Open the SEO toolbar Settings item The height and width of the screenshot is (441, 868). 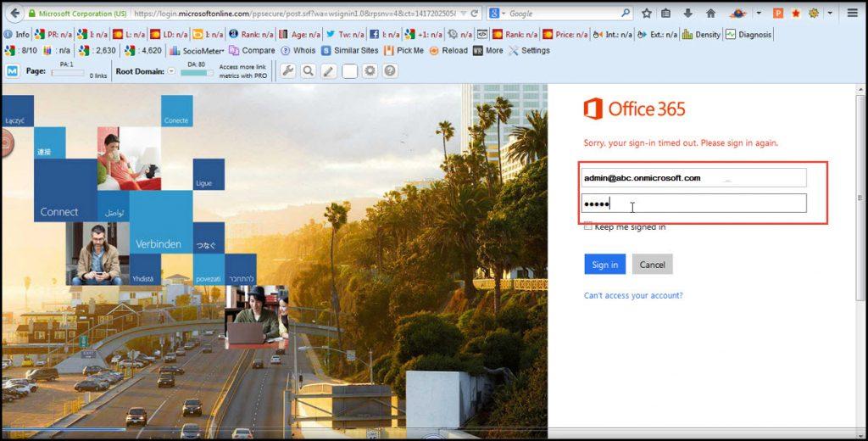point(529,51)
